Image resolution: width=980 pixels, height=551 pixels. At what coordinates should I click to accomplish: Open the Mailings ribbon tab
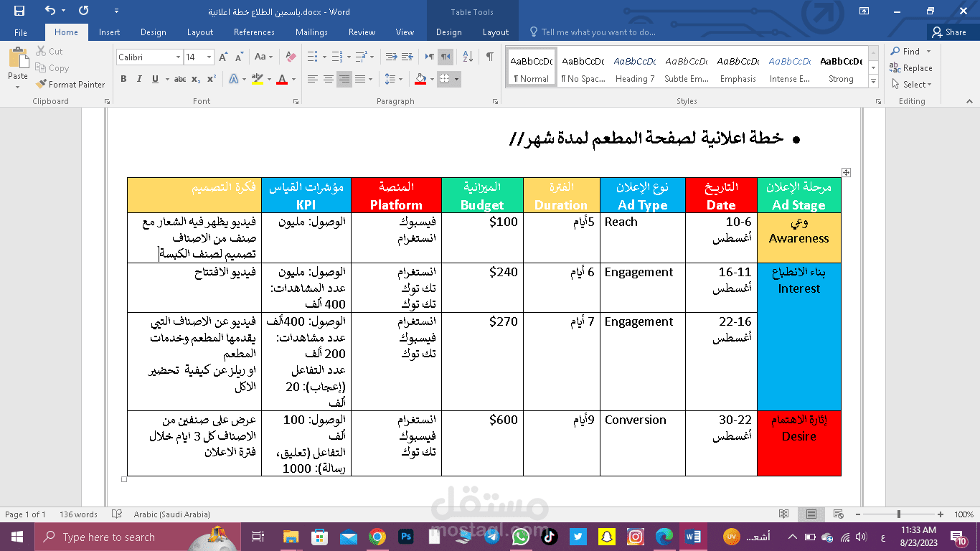tap(310, 32)
